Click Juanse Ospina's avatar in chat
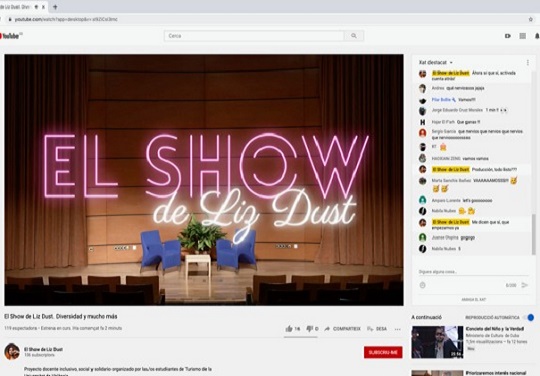Viewport: 540px width, 376px height. (x=423, y=237)
